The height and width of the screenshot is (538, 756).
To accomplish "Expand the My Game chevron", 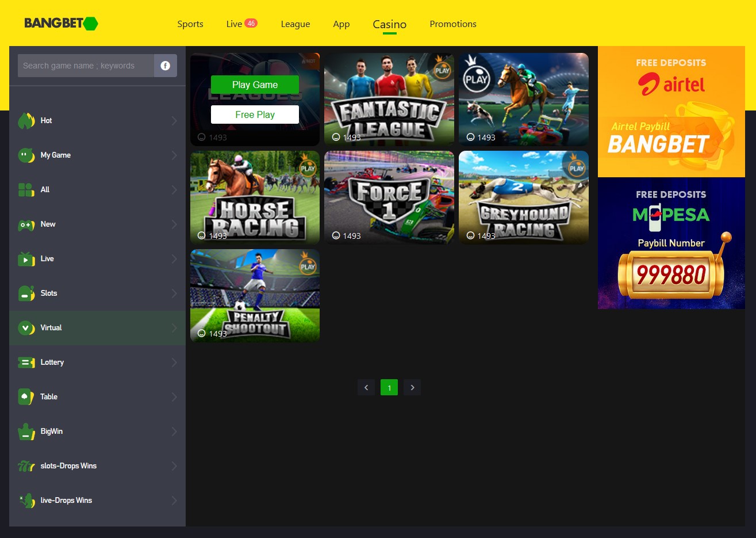I will pos(174,155).
